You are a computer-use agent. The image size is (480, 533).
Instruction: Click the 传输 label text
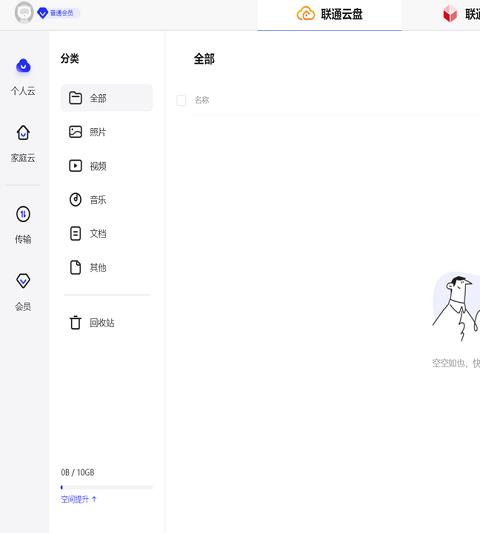coord(23,239)
